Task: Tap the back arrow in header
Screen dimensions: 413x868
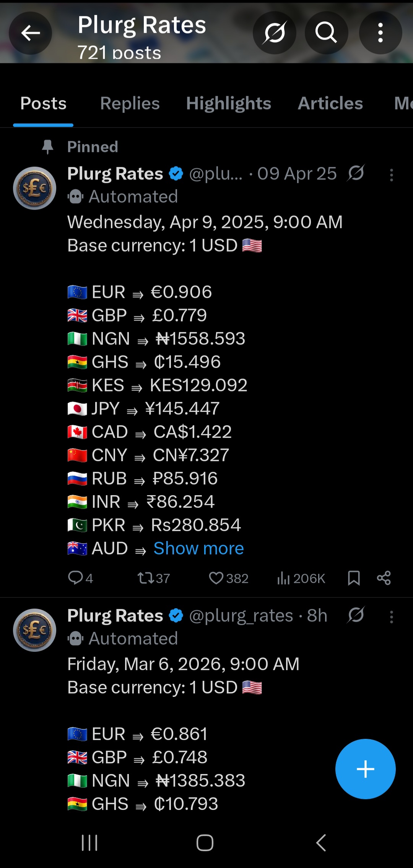Action: coord(30,33)
